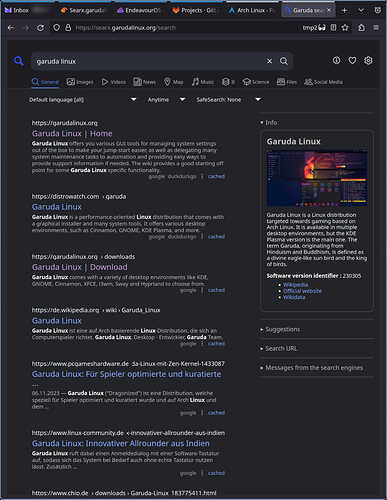
Task: Click the Garuda Linux infobox screenshot thumbnail
Action: tap(317, 178)
